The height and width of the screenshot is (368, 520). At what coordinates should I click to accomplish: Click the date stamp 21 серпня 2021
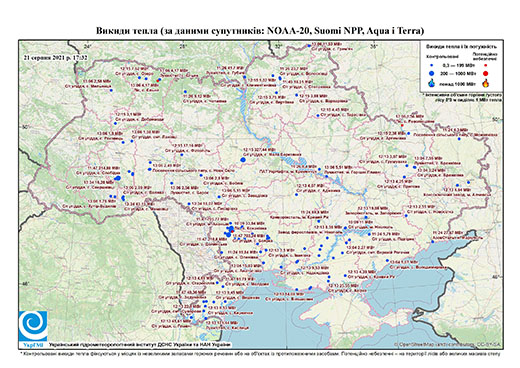pyautogui.click(x=56, y=57)
